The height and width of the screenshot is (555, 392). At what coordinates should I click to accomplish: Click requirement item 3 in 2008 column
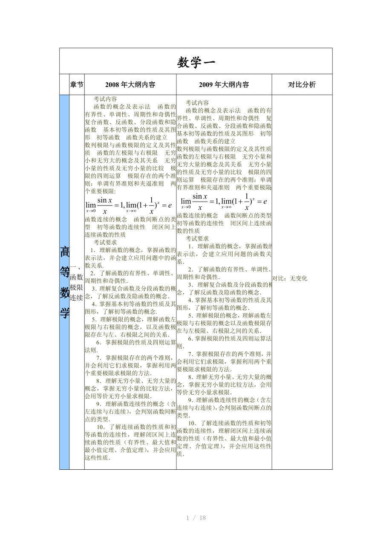coord(130,292)
